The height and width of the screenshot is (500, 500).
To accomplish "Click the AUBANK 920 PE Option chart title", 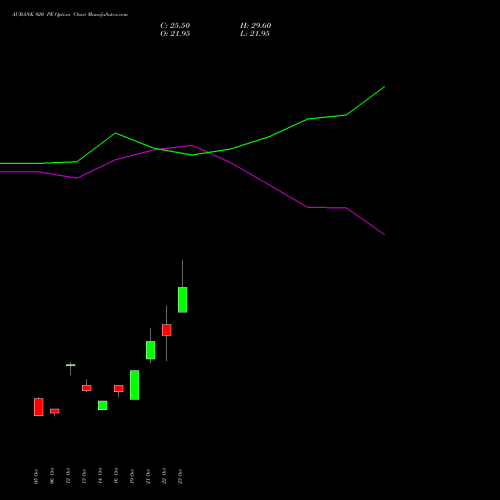I will [70, 15].
